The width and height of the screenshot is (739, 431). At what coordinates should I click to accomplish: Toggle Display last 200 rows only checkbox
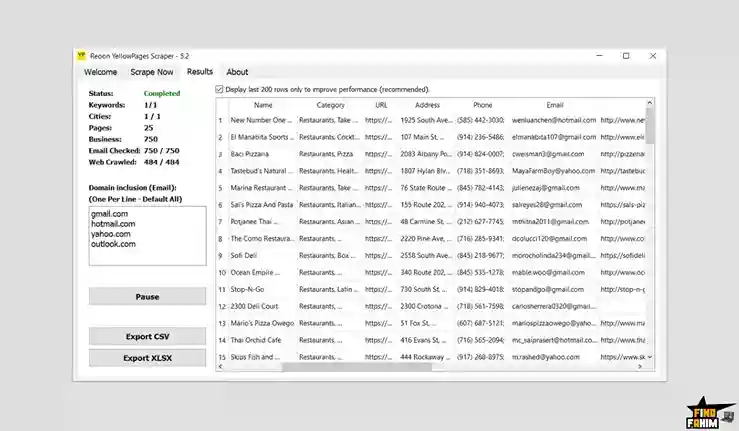pyautogui.click(x=219, y=89)
